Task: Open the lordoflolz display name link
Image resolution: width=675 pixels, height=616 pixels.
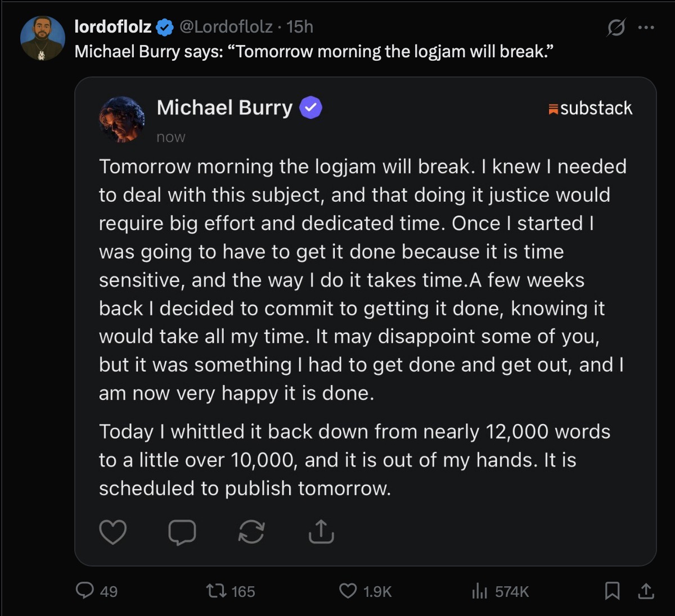Action: 112,26
